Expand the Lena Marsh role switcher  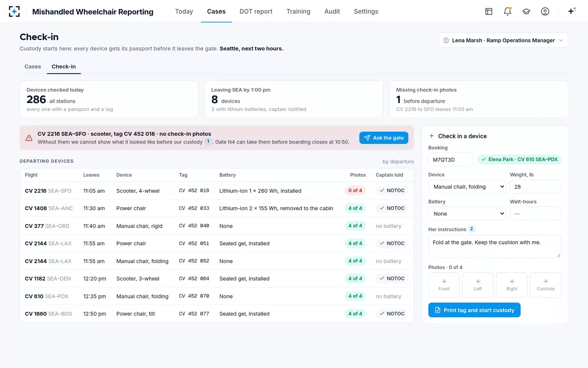pos(503,40)
